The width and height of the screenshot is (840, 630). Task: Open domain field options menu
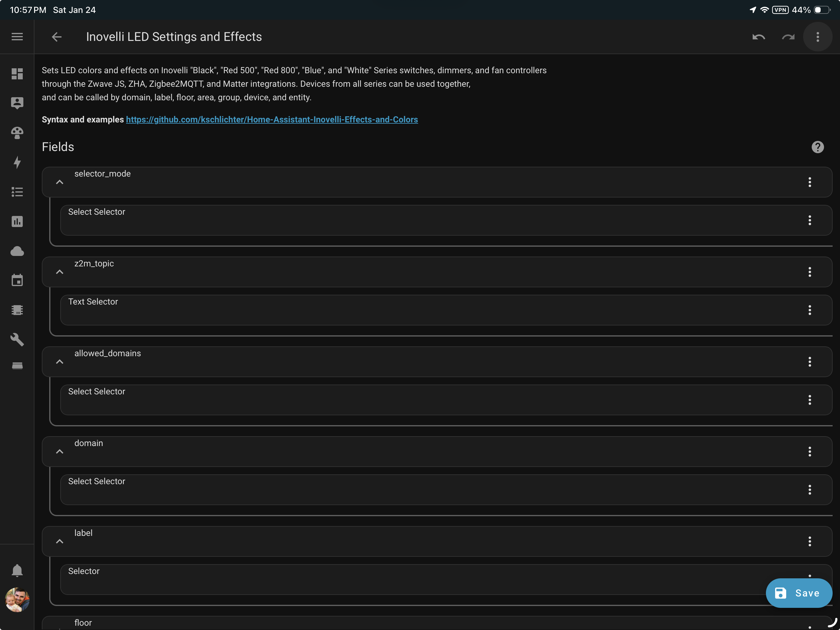810,451
